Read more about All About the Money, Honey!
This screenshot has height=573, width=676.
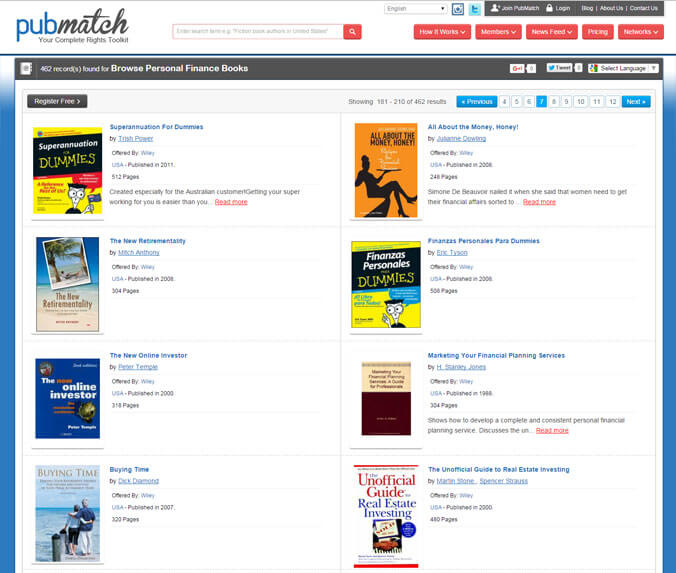(539, 202)
